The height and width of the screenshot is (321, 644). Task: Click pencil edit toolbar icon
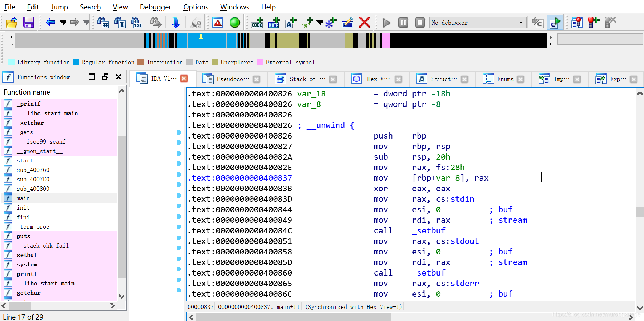[x=347, y=23]
